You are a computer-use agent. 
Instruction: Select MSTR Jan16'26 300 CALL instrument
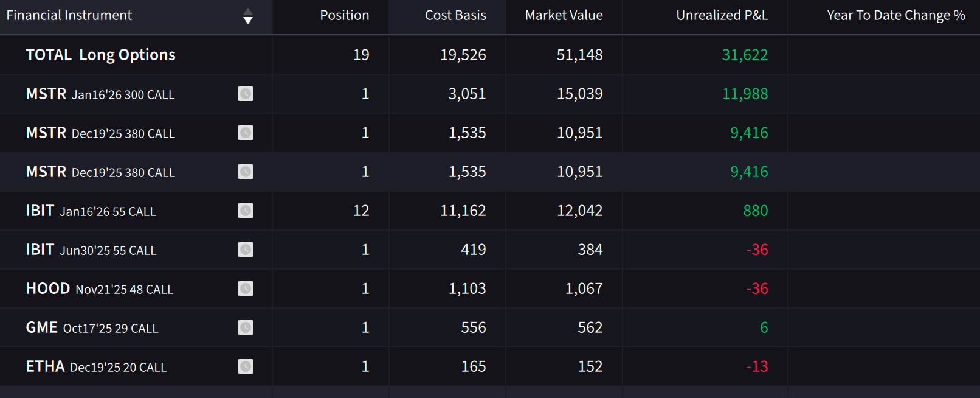pyautogui.click(x=100, y=94)
